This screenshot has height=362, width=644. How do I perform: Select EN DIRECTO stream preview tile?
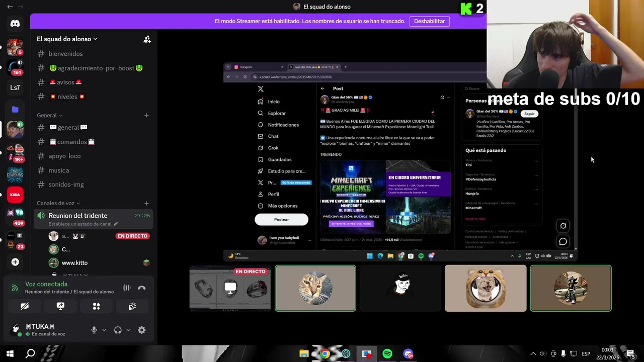click(x=230, y=288)
